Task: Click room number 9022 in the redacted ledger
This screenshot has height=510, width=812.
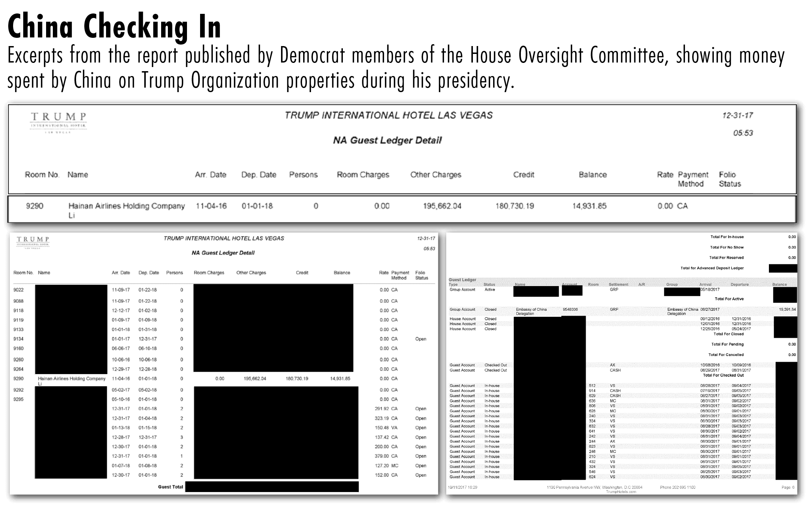Action: (18, 290)
